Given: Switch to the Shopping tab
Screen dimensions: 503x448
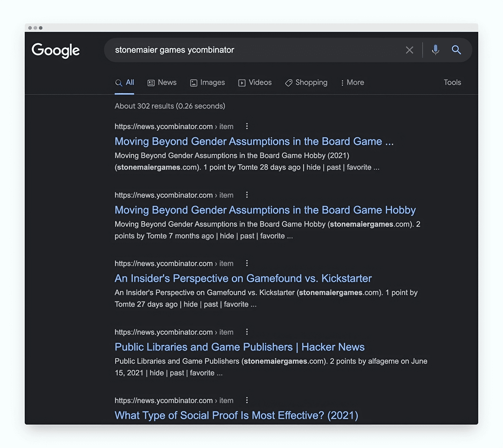Looking at the screenshot, I should click(306, 82).
